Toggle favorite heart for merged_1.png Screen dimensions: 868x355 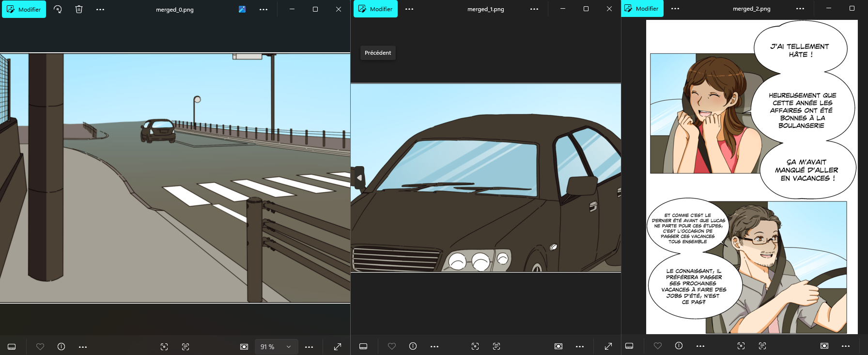coord(392,346)
